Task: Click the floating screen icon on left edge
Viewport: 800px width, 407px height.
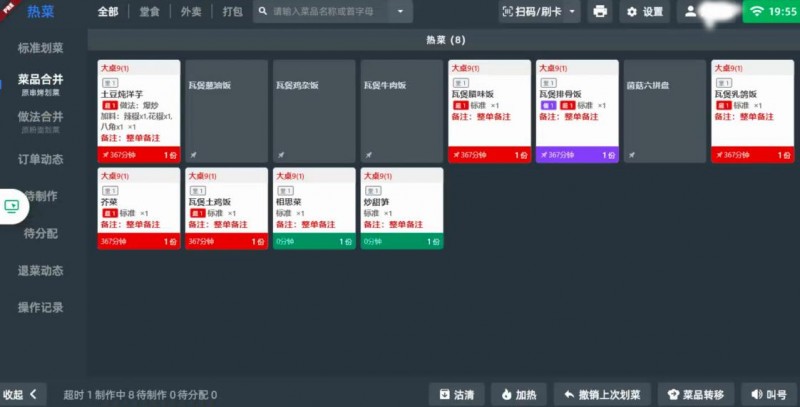Action: pyautogui.click(x=12, y=206)
